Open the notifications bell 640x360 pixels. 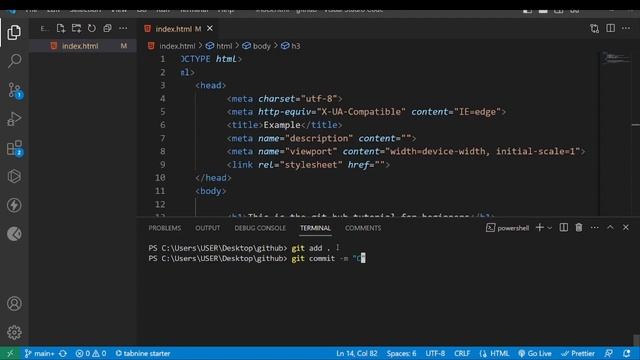(x=627, y=353)
